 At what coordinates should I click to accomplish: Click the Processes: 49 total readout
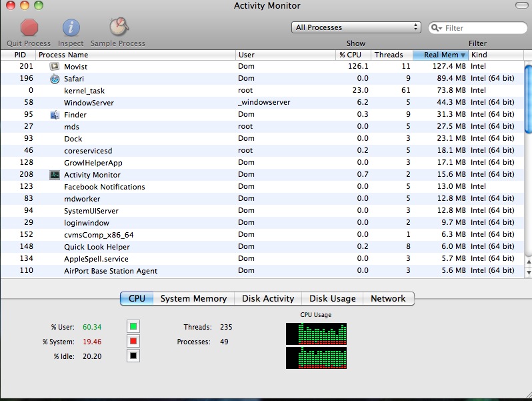click(x=203, y=342)
